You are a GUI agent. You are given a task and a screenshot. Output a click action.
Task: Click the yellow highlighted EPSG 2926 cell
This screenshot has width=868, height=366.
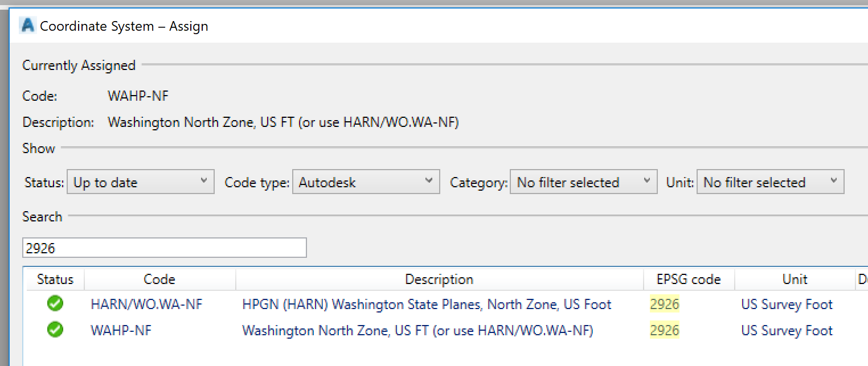coord(664,303)
